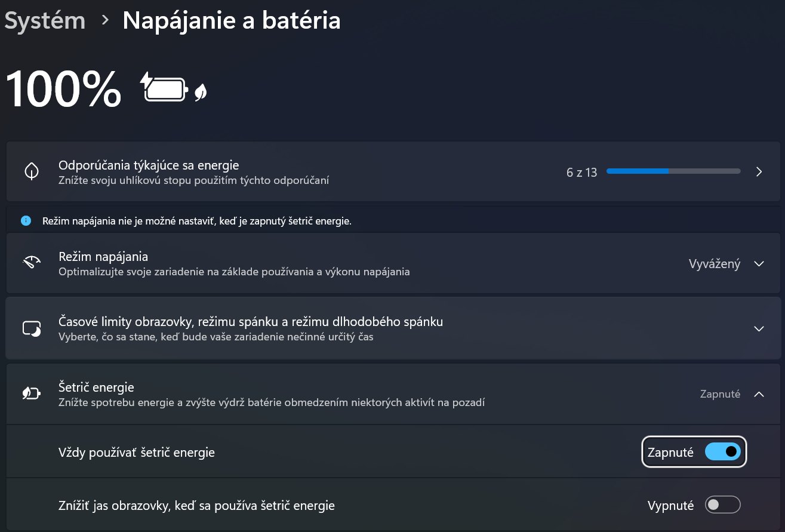Click the leaf icon for energy recommendations

click(32, 172)
